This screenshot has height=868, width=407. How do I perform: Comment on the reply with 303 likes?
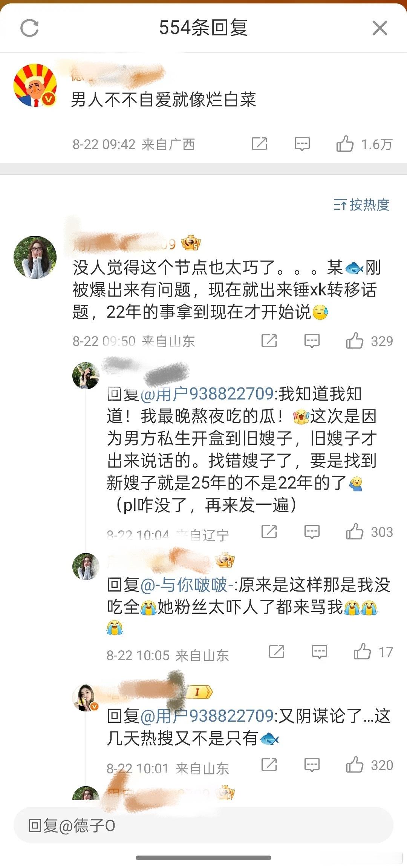pyautogui.click(x=312, y=532)
